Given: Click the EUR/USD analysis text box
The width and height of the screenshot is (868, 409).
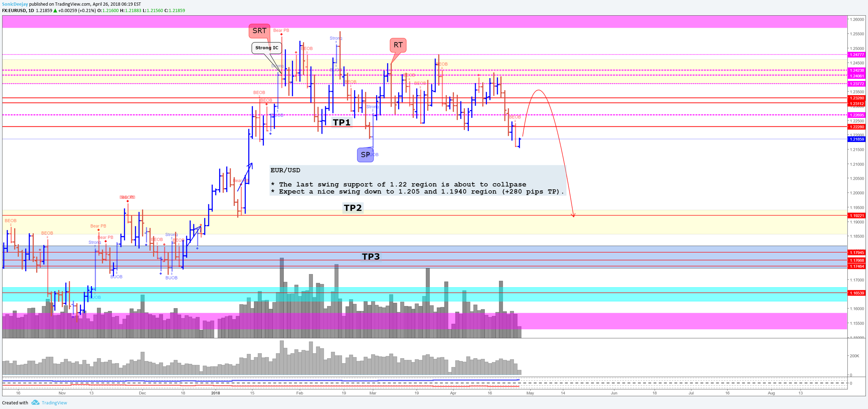Looking at the screenshot, I should click(x=417, y=180).
